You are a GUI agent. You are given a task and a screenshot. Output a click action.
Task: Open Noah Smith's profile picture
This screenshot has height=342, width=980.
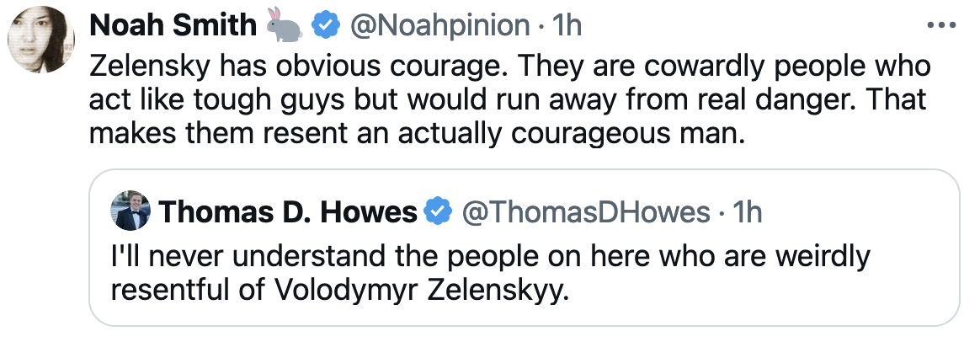pos(42,40)
